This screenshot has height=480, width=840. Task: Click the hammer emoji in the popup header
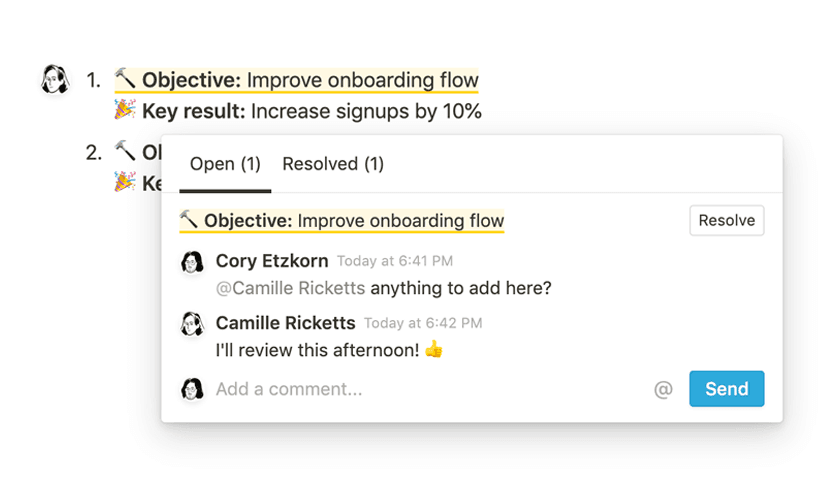[189, 220]
